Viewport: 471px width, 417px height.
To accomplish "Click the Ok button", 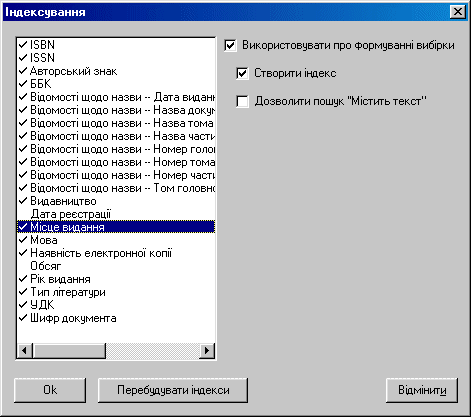I will 50,390.
